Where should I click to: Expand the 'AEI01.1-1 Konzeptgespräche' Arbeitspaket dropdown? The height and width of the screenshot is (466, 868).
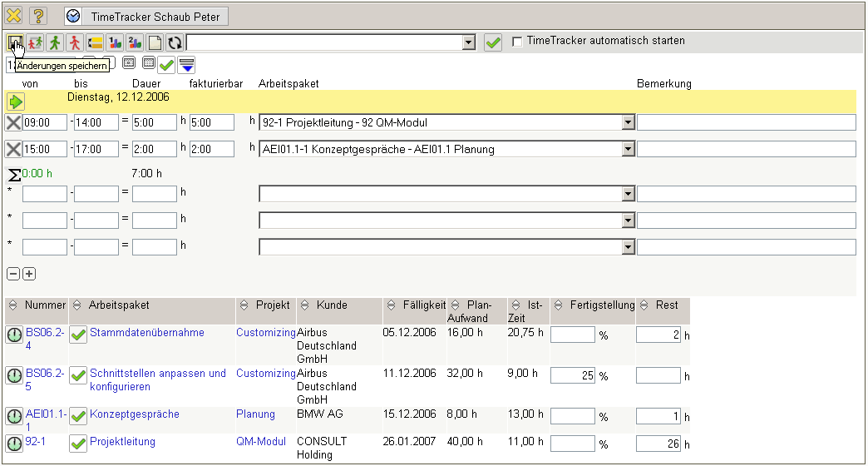(x=628, y=150)
